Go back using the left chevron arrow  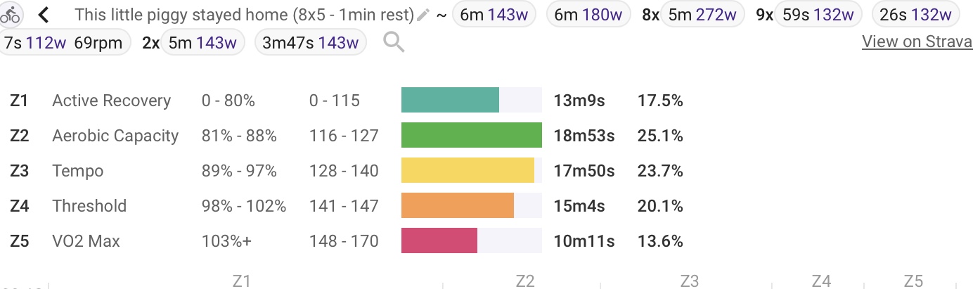[x=44, y=14]
